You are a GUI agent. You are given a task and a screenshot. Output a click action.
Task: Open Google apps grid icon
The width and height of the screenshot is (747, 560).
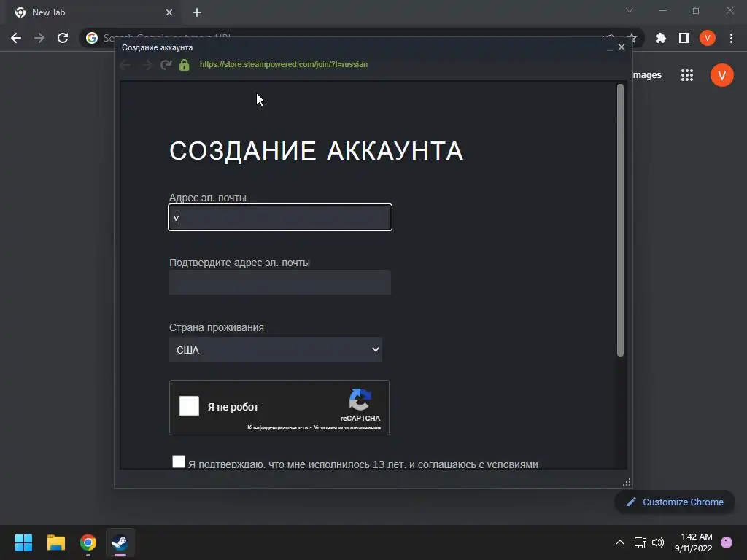pos(687,75)
